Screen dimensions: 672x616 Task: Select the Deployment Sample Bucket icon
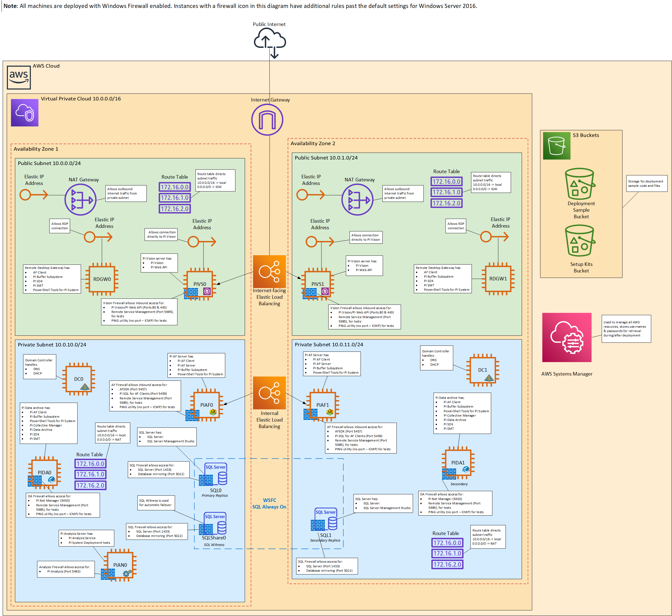pos(580,184)
